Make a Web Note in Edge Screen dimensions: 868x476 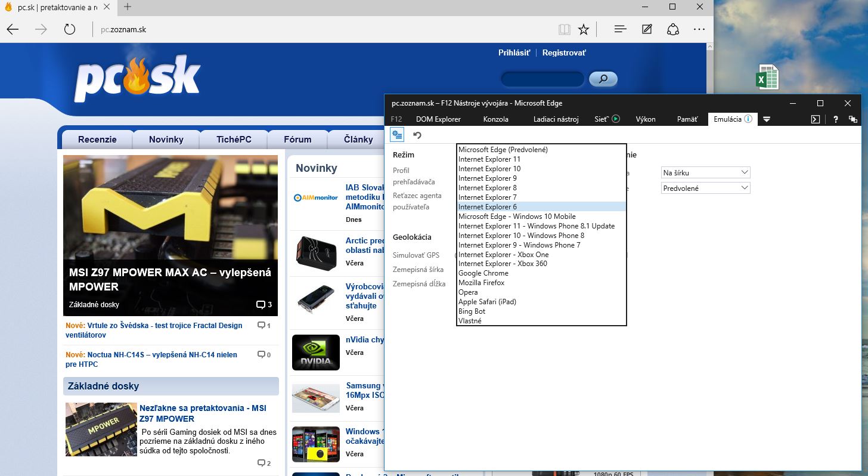click(x=647, y=29)
